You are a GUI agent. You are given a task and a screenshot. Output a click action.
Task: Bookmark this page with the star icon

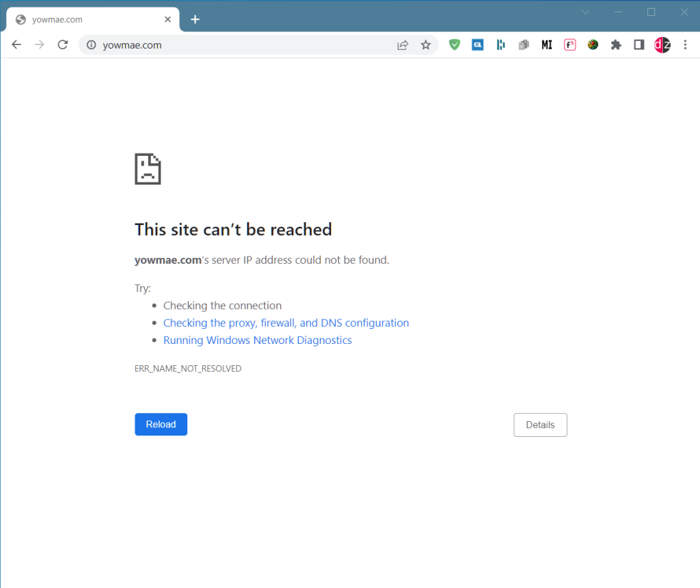point(426,44)
